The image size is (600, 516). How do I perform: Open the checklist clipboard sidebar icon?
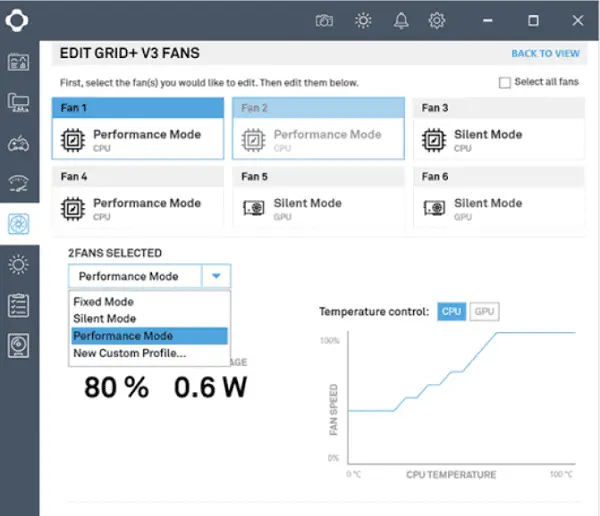[18, 305]
